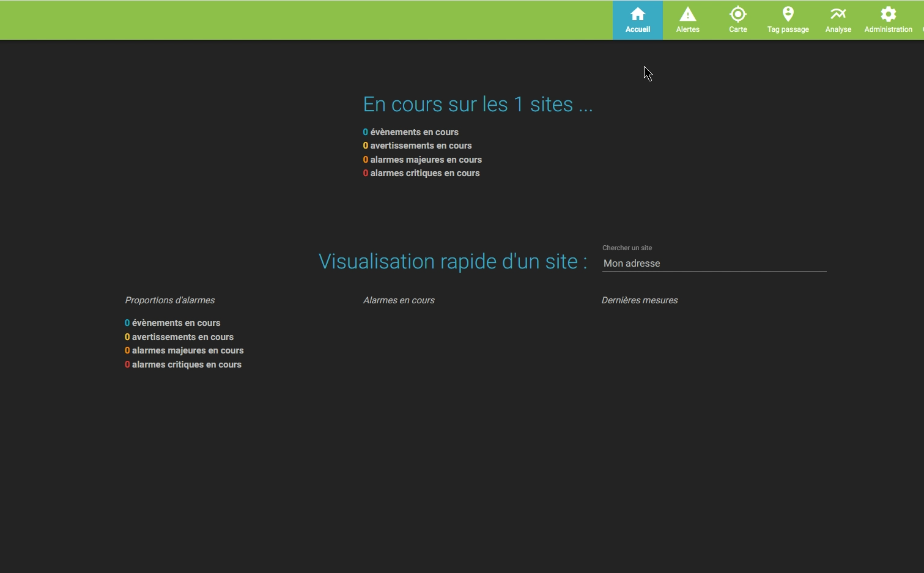Select 'alarmes critiques en cours' under Proportions d'alarmes
The width and height of the screenshot is (924, 573).
[x=187, y=364]
